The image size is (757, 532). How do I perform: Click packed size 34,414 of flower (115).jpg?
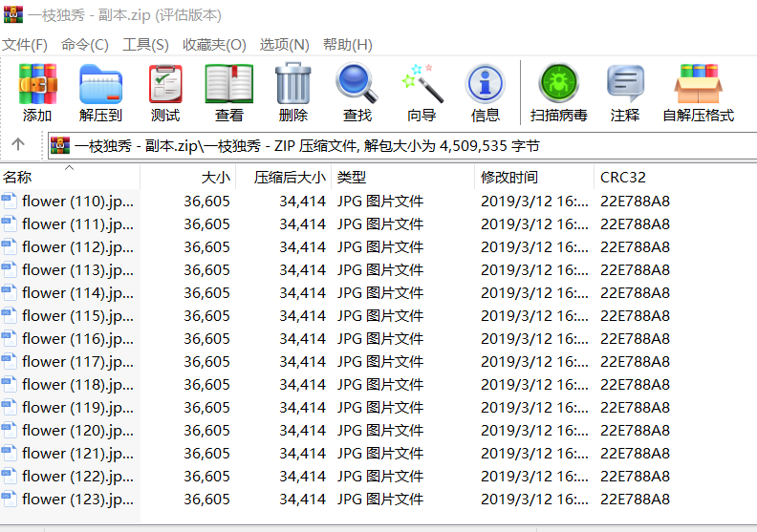tap(302, 316)
